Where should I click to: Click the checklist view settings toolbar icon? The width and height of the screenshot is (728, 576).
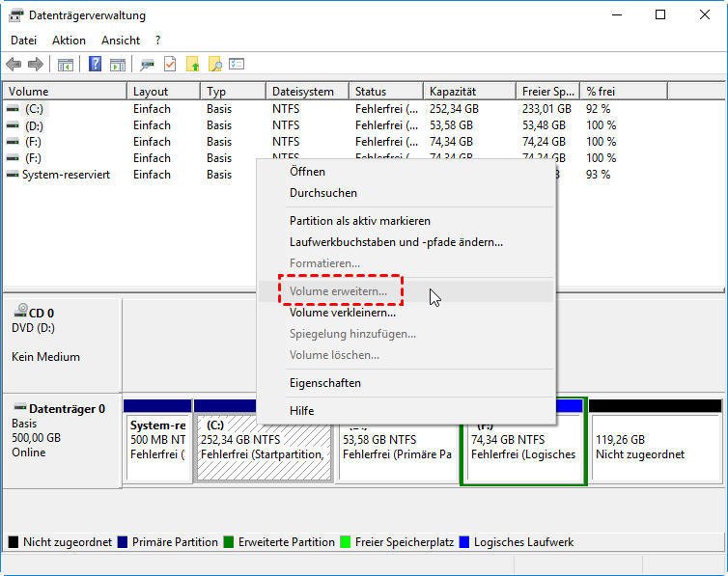click(237, 64)
